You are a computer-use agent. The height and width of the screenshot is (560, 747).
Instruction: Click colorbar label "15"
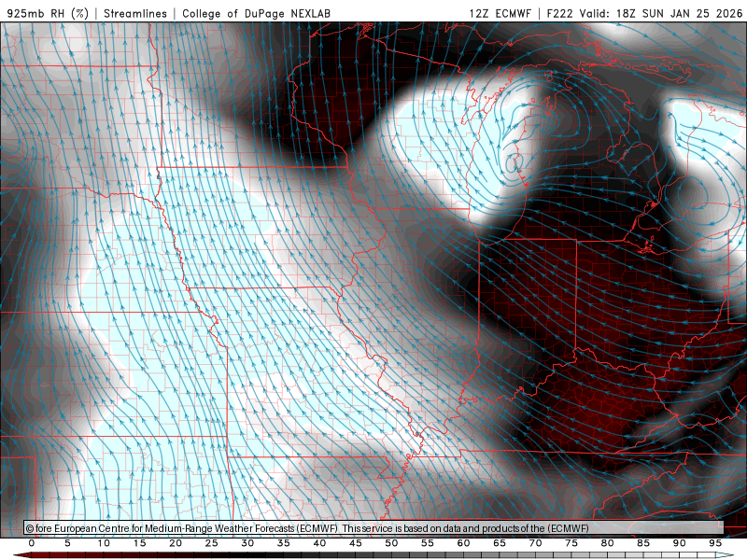click(139, 543)
